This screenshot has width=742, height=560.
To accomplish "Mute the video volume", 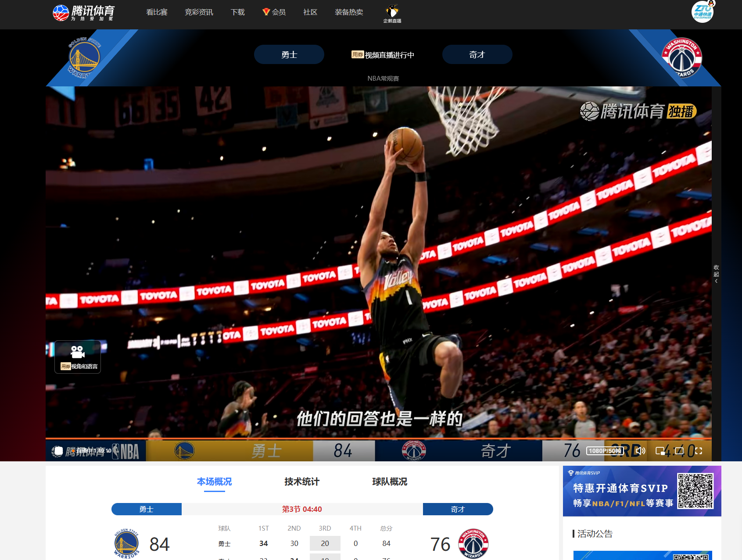I will (641, 451).
